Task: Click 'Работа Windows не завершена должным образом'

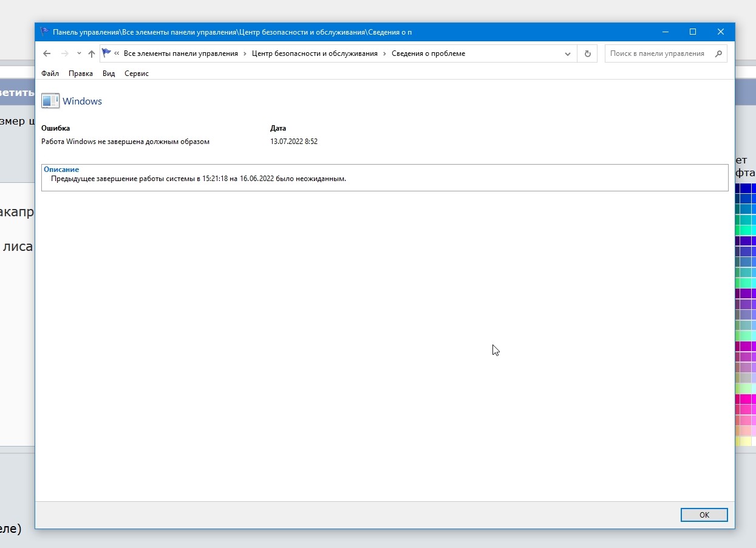Action: 125,142
